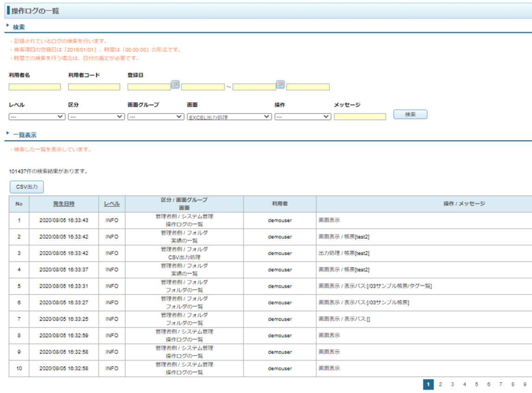Click the メッセージ text field
Screen dimensions: 532x393
click(359, 117)
